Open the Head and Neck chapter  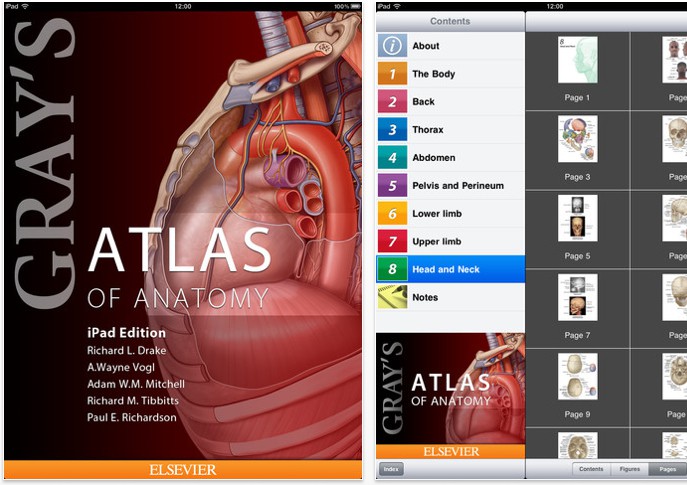(450, 270)
